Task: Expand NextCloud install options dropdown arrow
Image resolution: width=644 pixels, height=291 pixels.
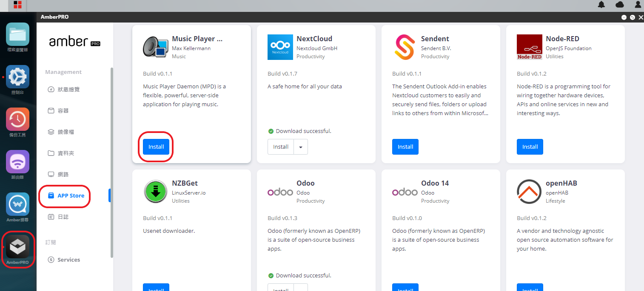Action: pos(301,147)
